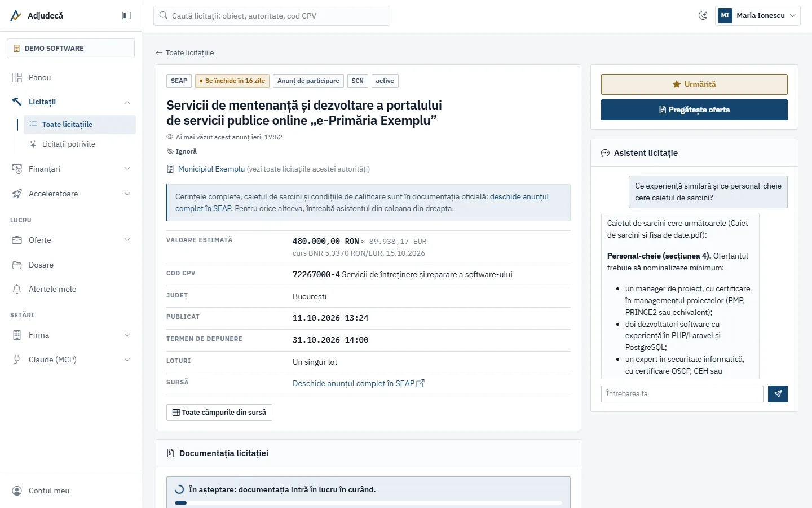
Task: Click the Claude (MCP) plug icon
Action: 17,360
